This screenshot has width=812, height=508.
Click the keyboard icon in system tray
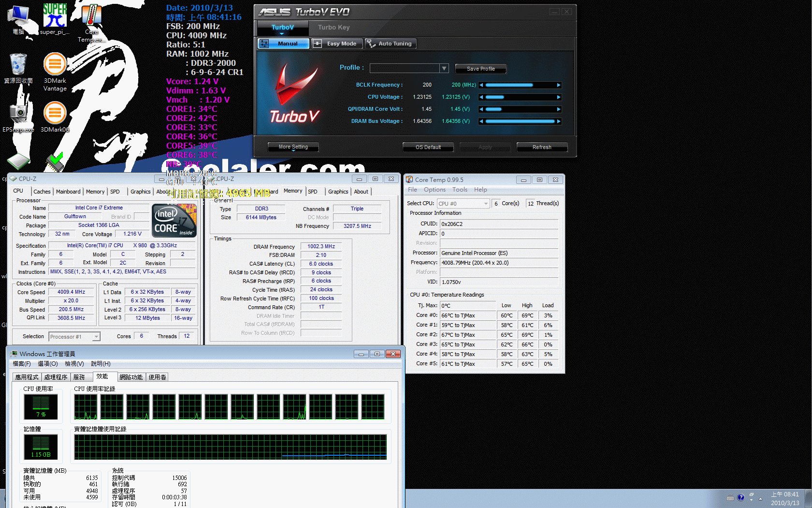(x=730, y=498)
